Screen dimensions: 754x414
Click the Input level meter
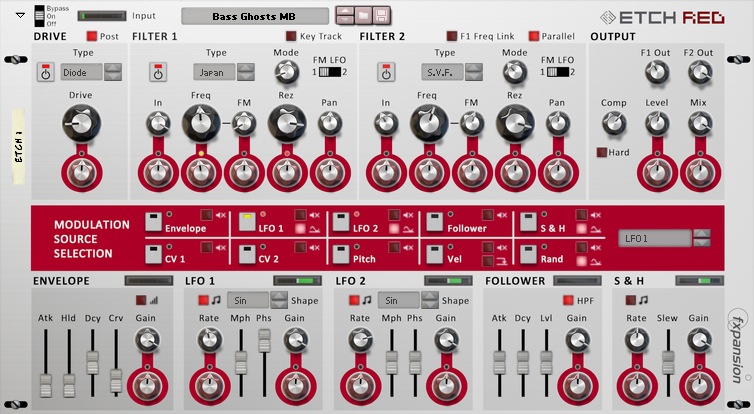101,16
